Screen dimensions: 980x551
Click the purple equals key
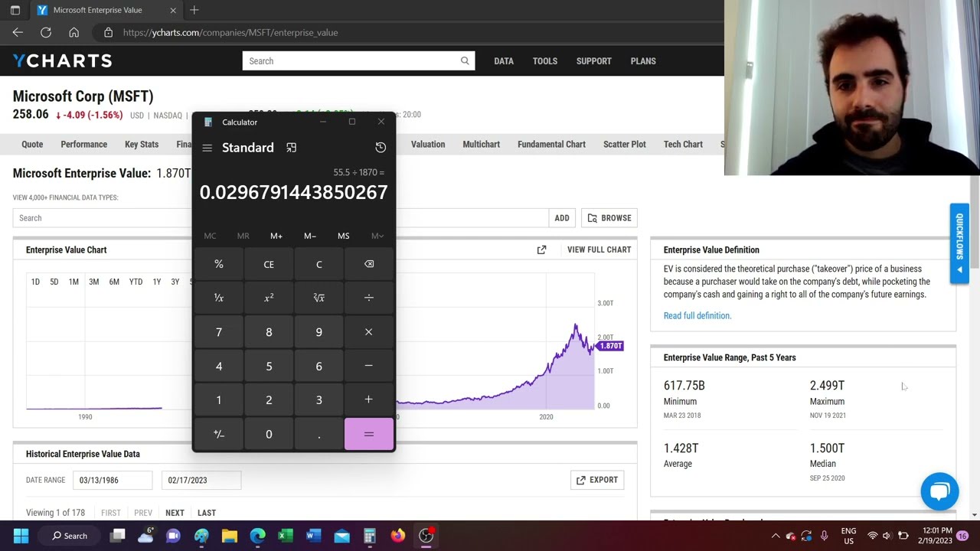point(369,434)
